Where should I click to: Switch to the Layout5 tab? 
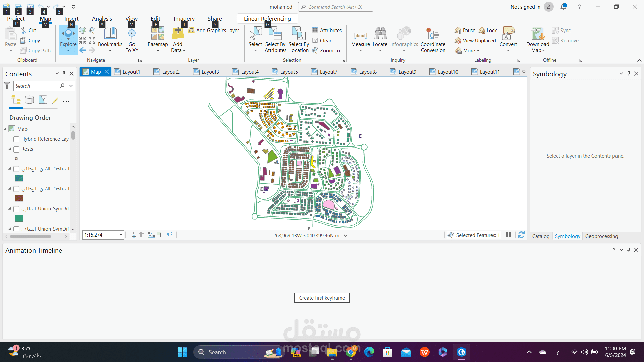click(288, 71)
